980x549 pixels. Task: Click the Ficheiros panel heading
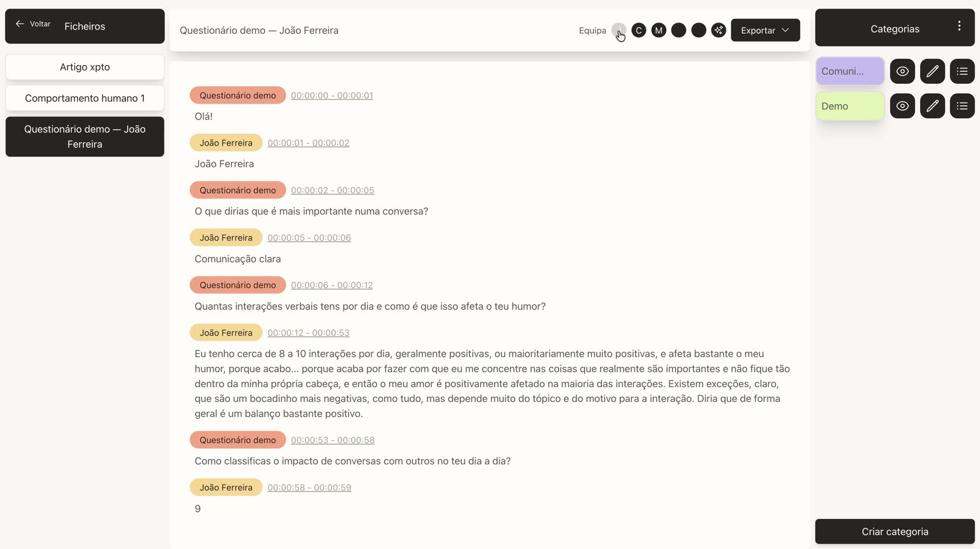[85, 26]
